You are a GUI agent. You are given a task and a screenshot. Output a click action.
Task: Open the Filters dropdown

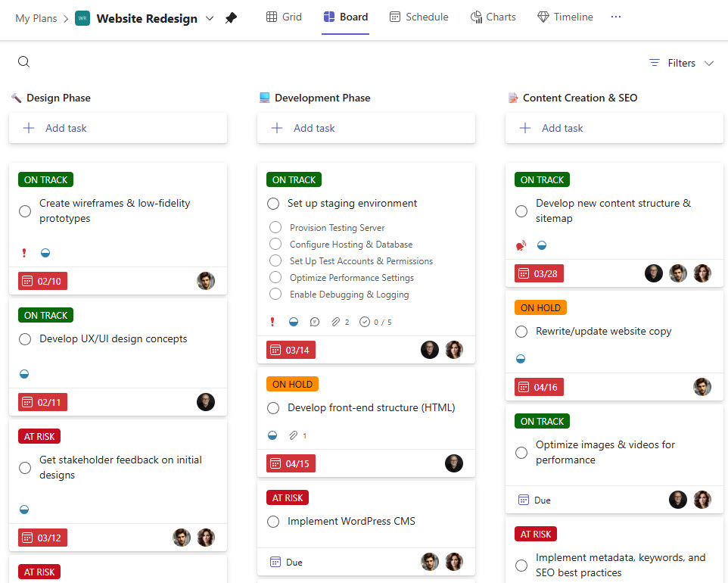click(x=681, y=63)
